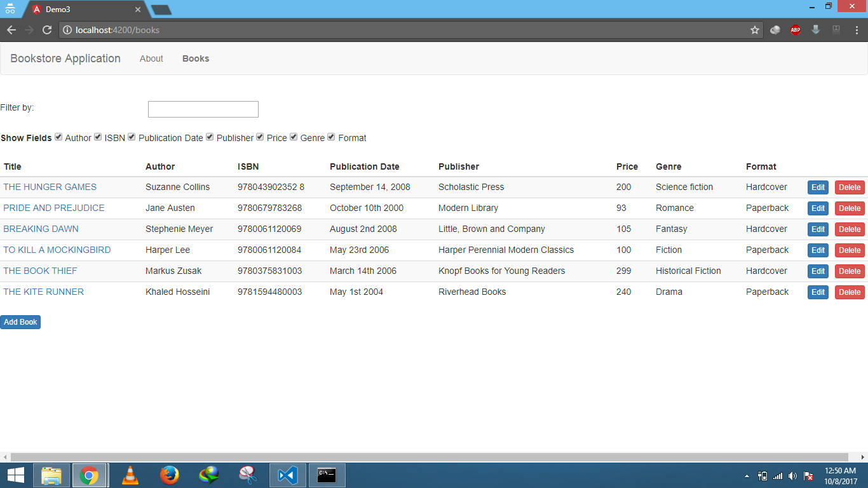Screen dimensions: 868x488
Task: Delete the To Kill a Mockingbird row
Action: (x=850, y=250)
